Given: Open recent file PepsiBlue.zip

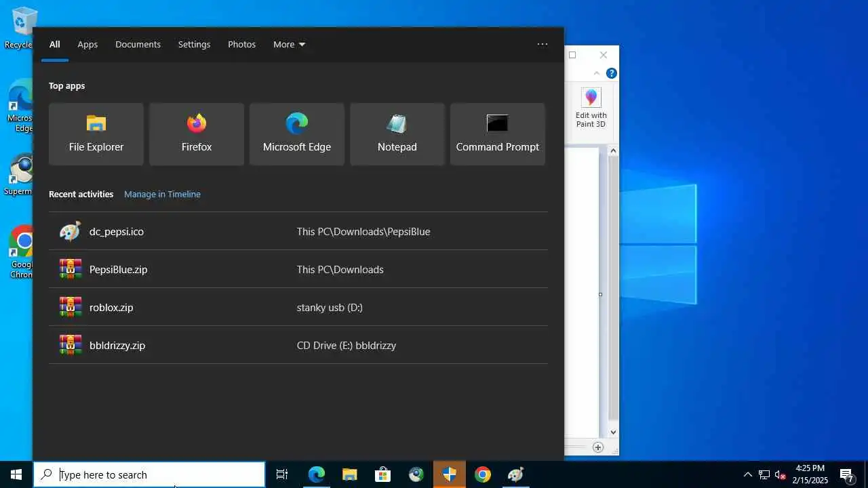Looking at the screenshot, I should (298, 269).
